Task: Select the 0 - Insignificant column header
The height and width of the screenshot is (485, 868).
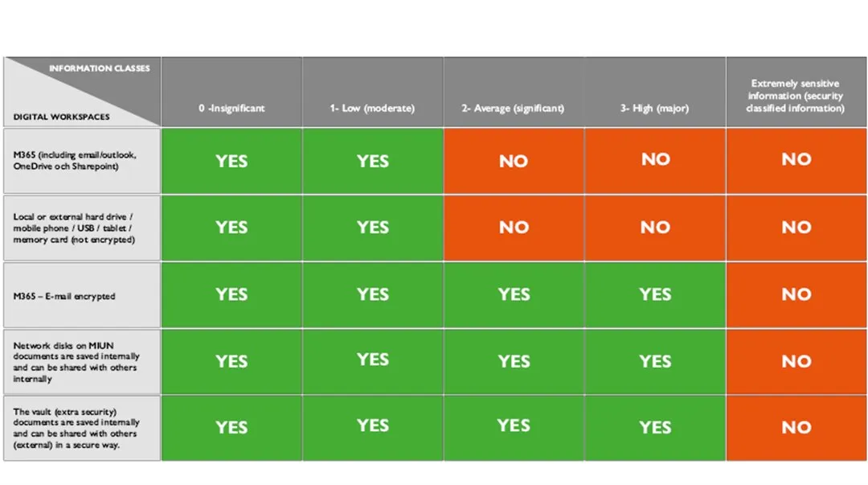Action: 231,108
